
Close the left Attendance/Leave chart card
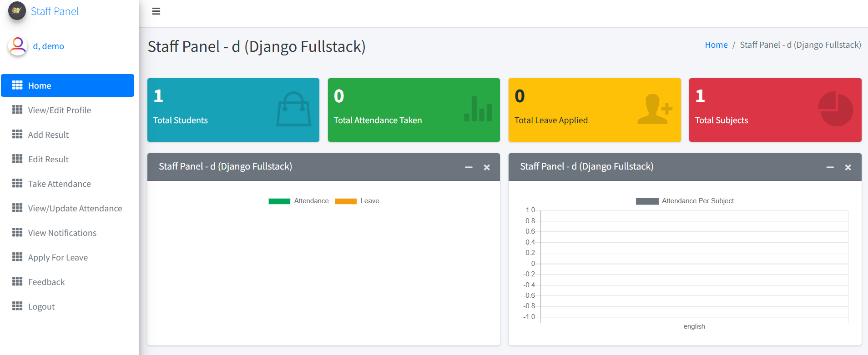[487, 167]
